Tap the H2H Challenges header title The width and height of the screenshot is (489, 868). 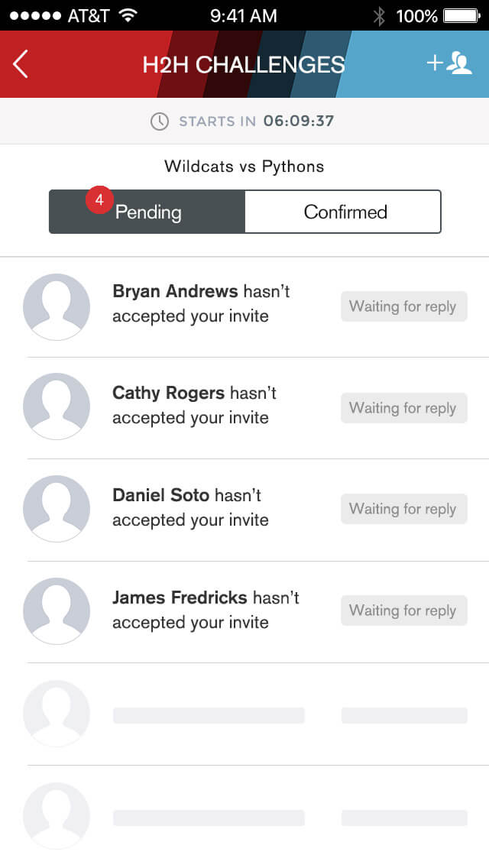244,65
